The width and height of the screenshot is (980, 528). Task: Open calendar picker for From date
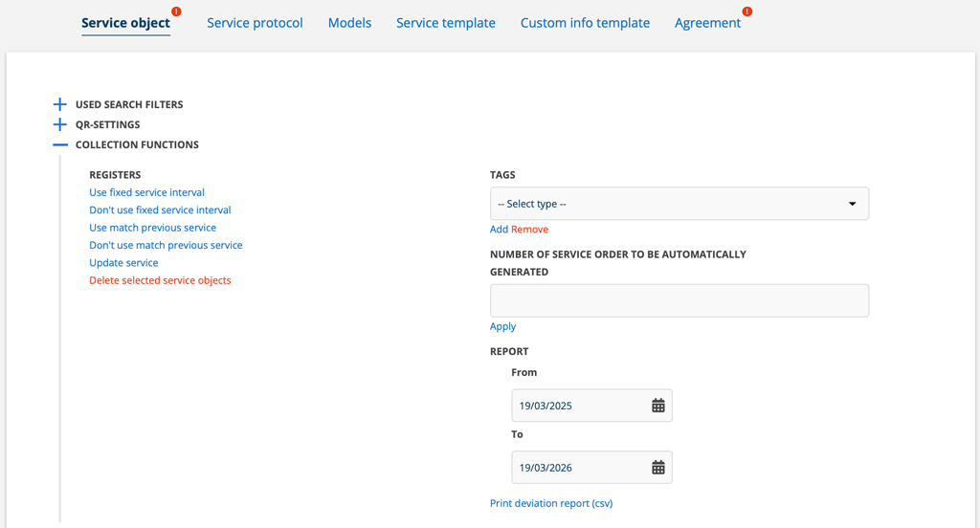click(x=657, y=406)
